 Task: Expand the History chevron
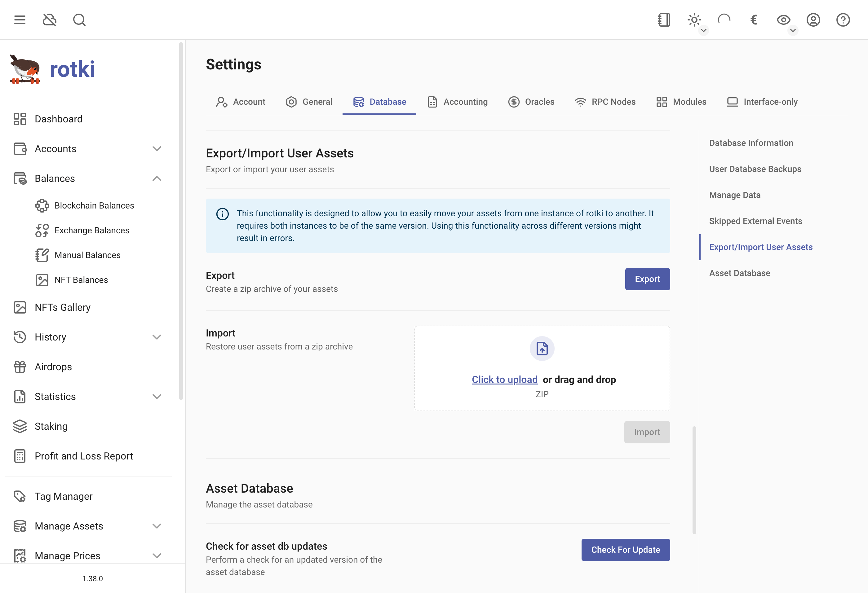click(157, 337)
